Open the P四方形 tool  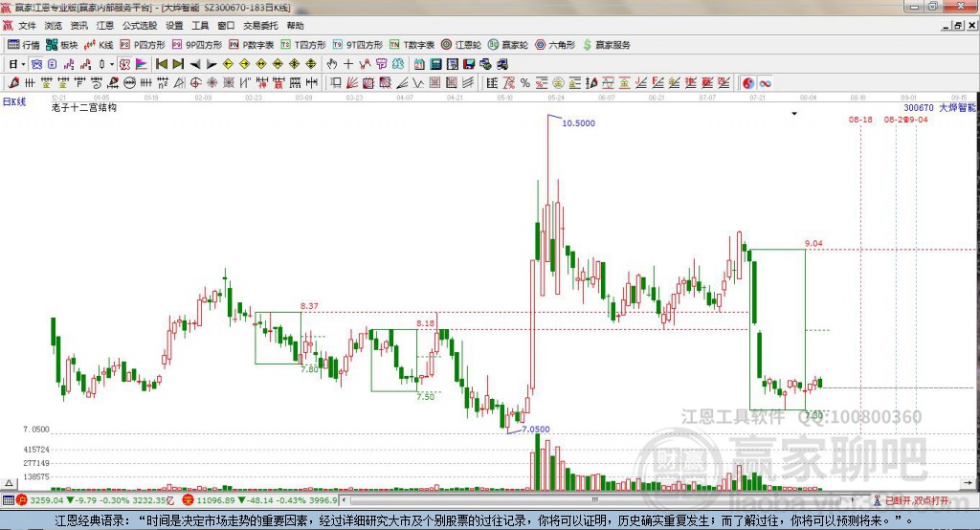pyautogui.click(x=143, y=45)
